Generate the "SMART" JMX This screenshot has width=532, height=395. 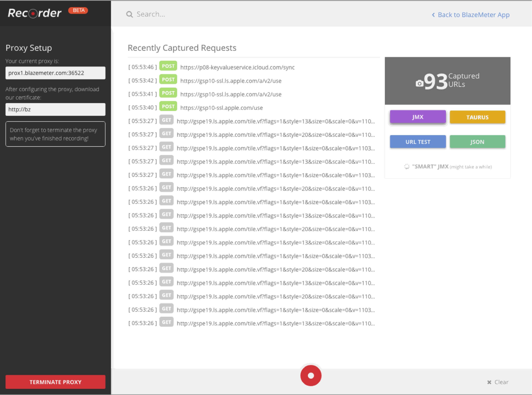pyautogui.click(x=448, y=167)
